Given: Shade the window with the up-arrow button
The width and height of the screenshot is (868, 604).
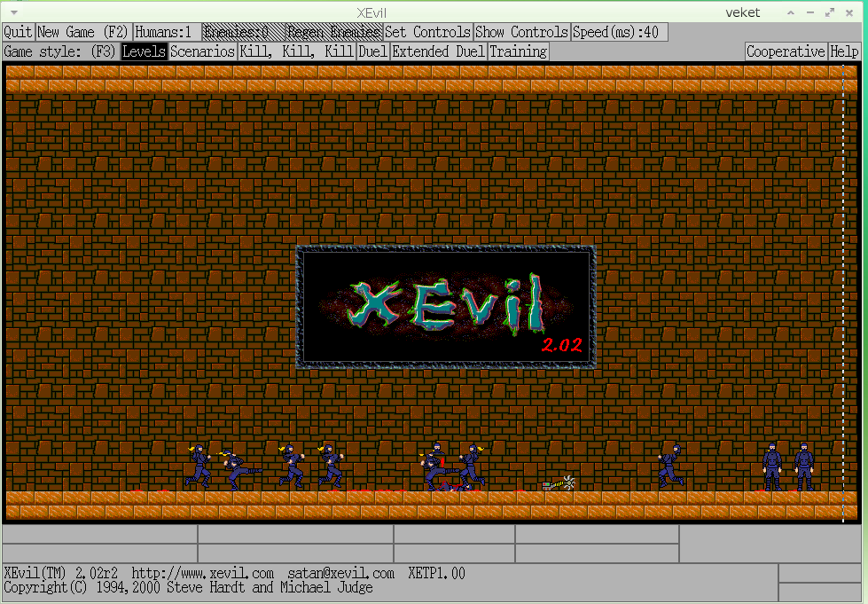Looking at the screenshot, I should (x=791, y=12).
